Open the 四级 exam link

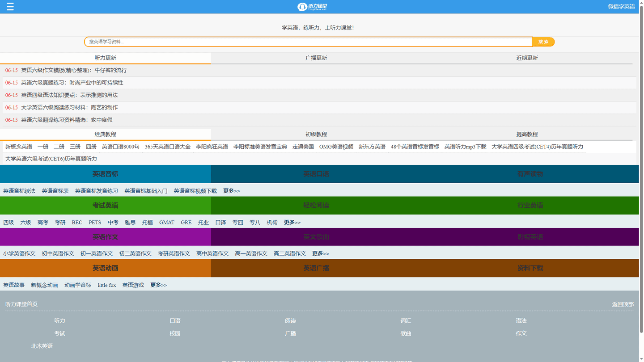click(8, 222)
